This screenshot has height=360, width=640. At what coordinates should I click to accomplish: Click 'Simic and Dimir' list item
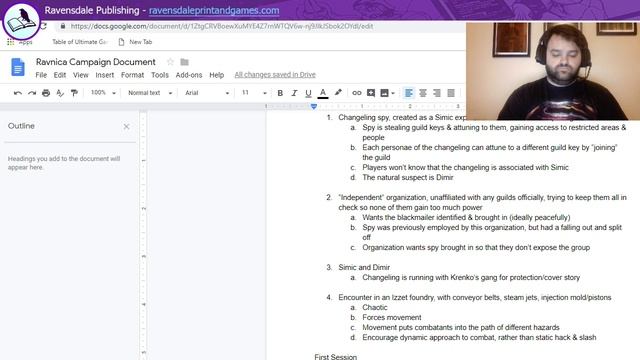[364, 267]
